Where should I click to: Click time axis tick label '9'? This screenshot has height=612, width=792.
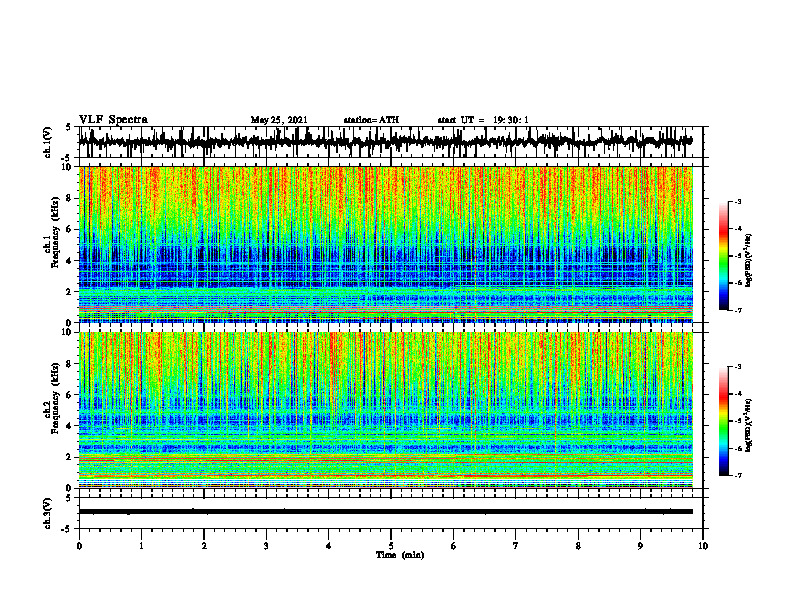[640, 546]
